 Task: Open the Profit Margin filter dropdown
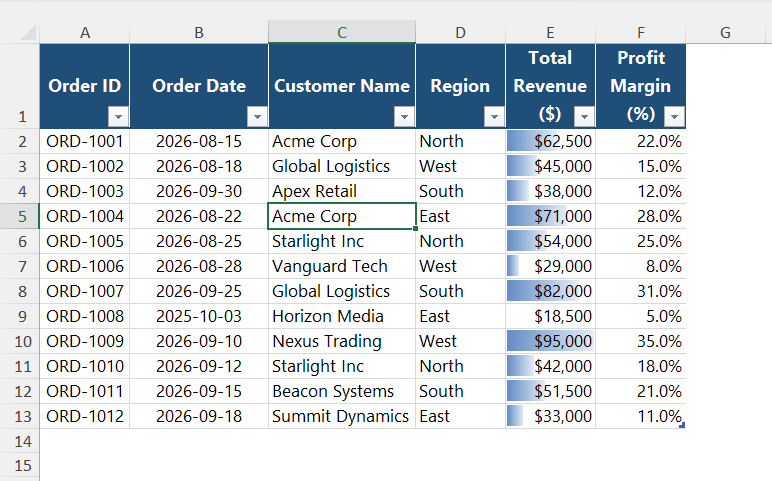click(674, 117)
